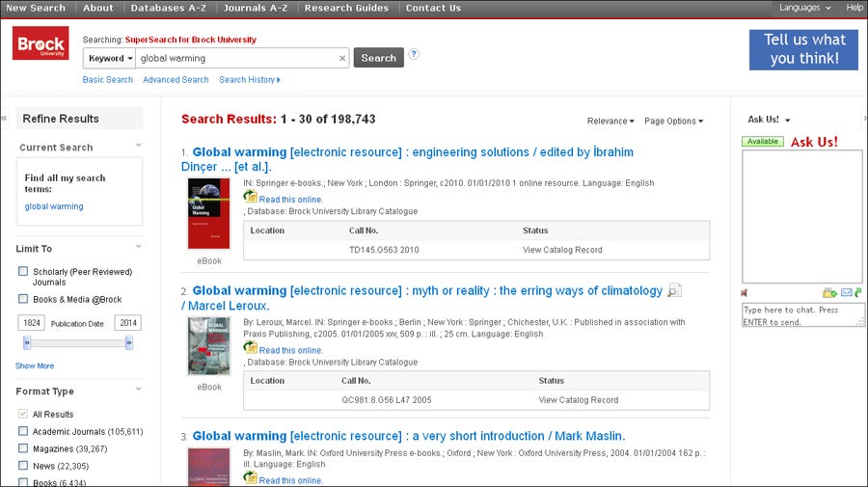Viewport: 868px width, 487px height.
Task: Click the 2014 end year field
Action: 128,323
